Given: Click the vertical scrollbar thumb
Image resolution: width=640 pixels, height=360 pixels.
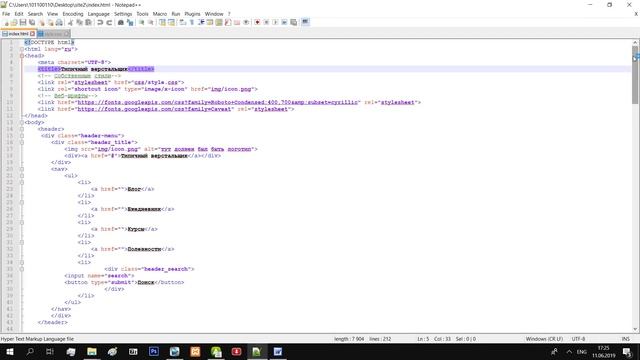Looking at the screenshot, I should [635, 74].
